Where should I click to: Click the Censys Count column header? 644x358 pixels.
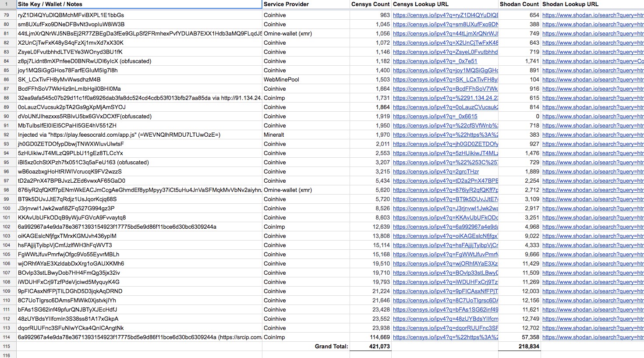coord(370,4)
